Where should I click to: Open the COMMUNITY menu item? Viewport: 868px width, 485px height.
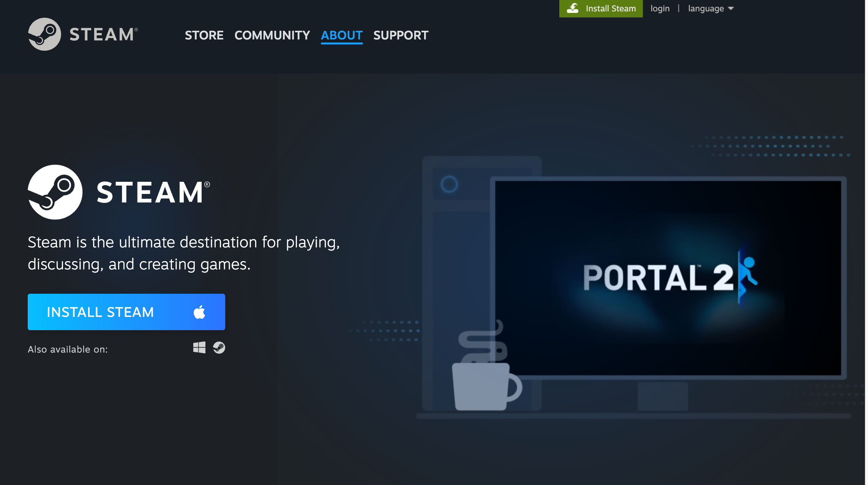(272, 35)
